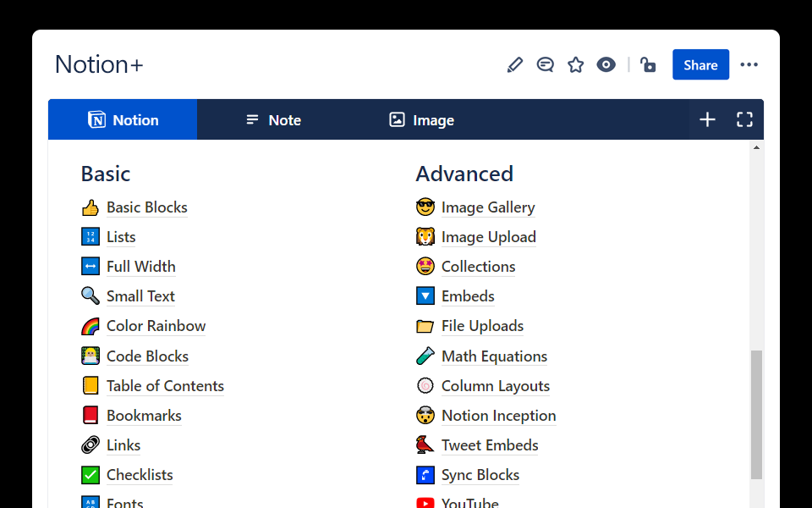Click the star-eyes emoji beside Collections
812x508 pixels.
425,267
